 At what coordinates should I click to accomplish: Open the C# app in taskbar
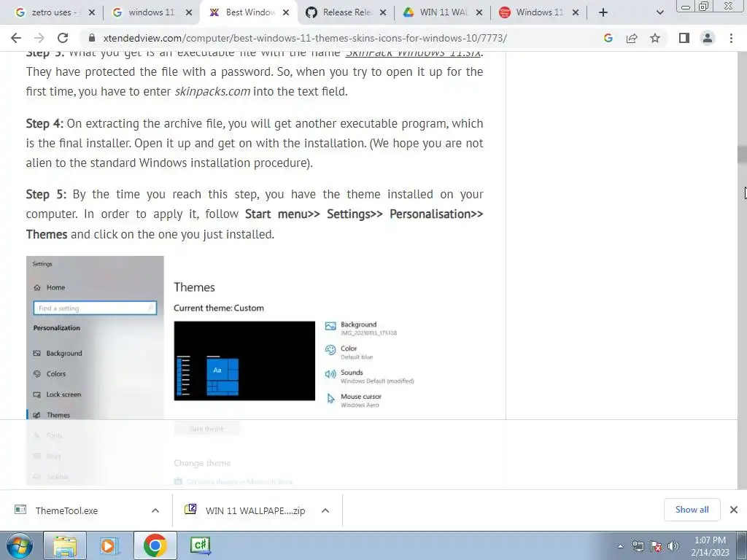click(x=200, y=545)
